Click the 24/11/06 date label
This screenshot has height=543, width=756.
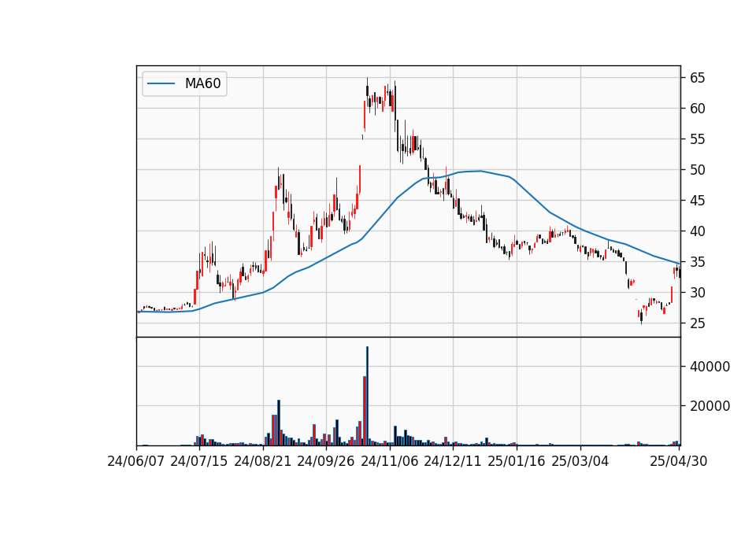390,461
